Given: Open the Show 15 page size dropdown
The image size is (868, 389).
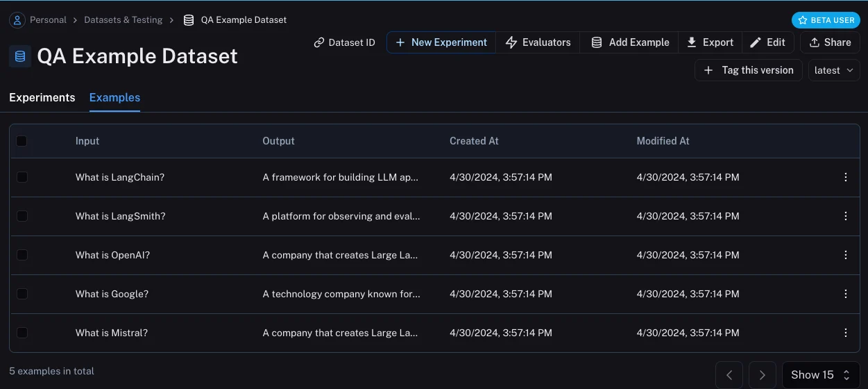Looking at the screenshot, I should (821, 375).
